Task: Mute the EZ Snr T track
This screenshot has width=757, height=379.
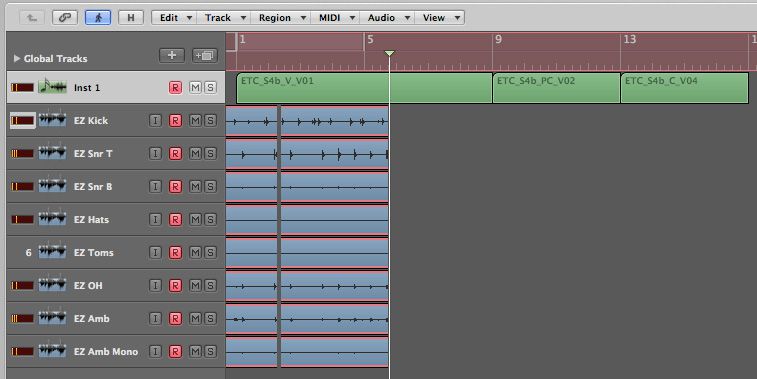Action: coord(195,154)
